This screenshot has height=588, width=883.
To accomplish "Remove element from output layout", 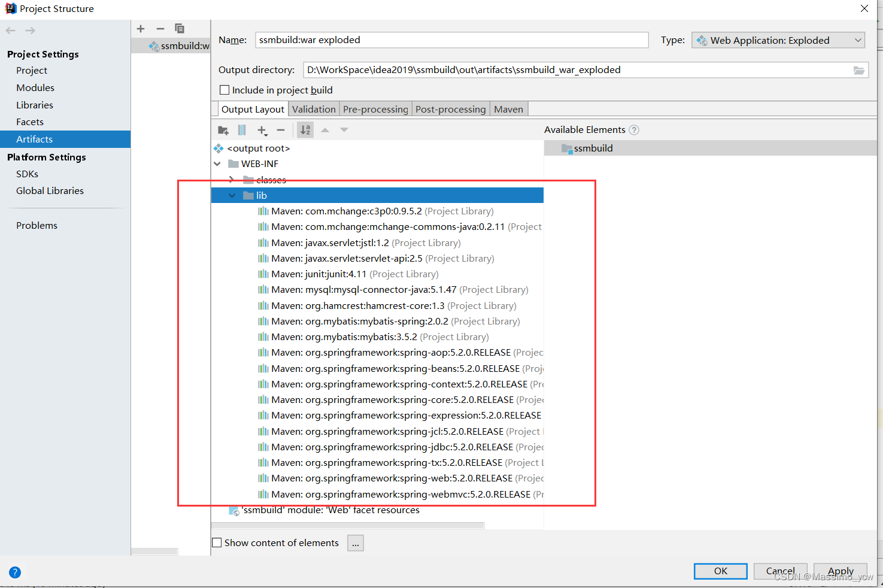I will pyautogui.click(x=281, y=130).
